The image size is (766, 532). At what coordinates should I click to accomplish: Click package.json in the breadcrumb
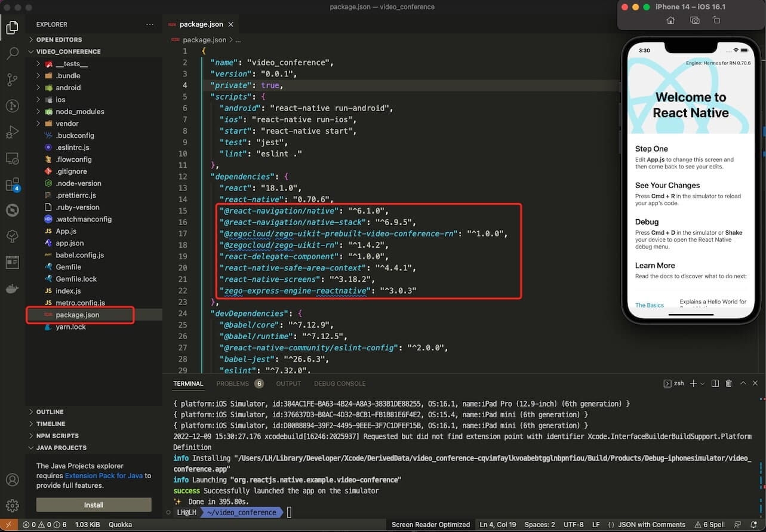click(x=204, y=40)
